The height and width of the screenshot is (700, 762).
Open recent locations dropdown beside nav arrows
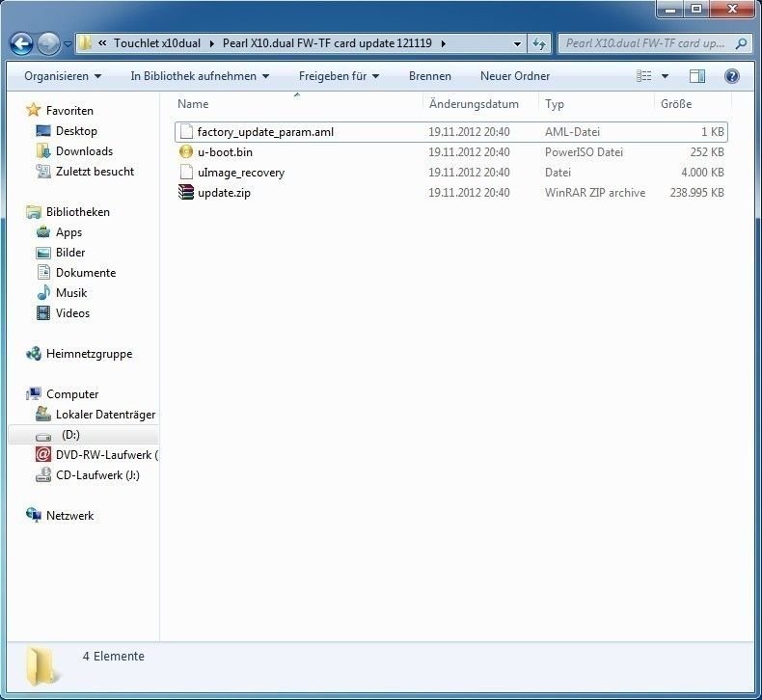coord(68,44)
